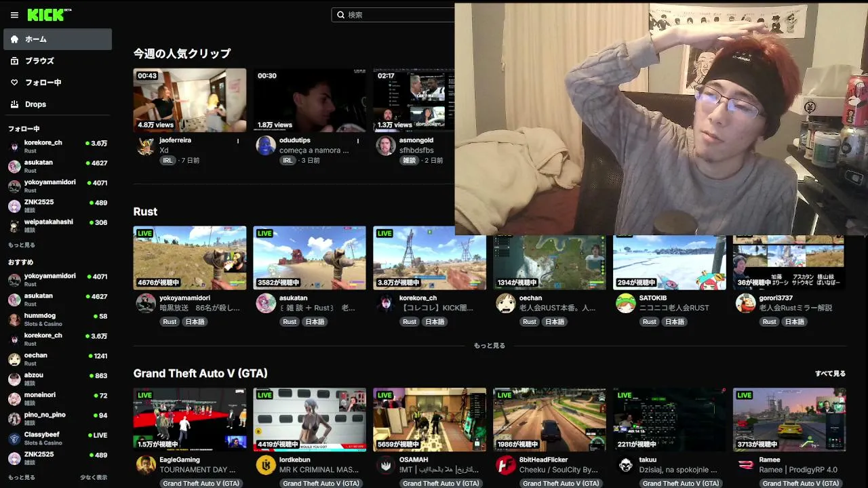Expand followed list with もっと見る

tap(22, 245)
